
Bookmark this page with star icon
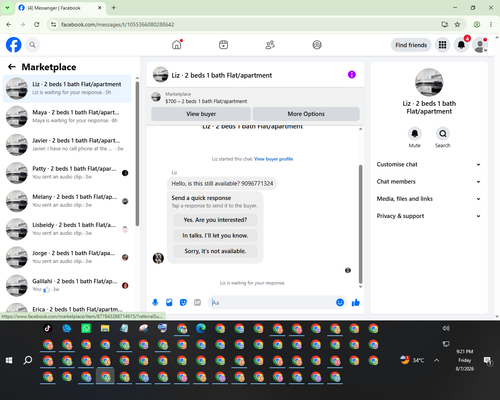click(x=457, y=24)
